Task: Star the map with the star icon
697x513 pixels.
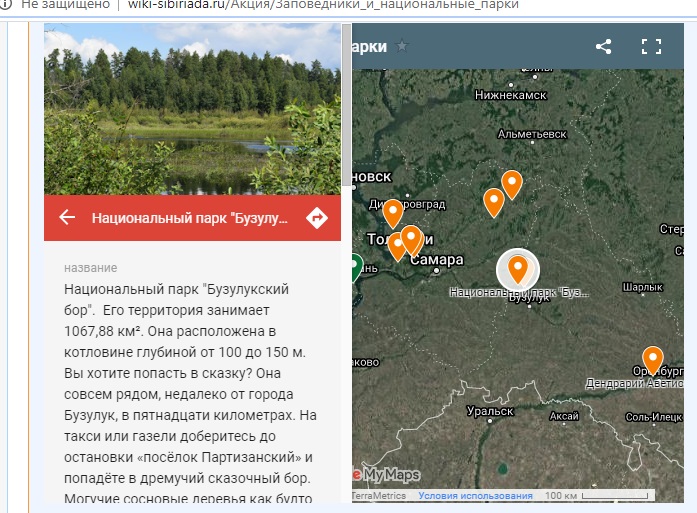Action: 402,45
